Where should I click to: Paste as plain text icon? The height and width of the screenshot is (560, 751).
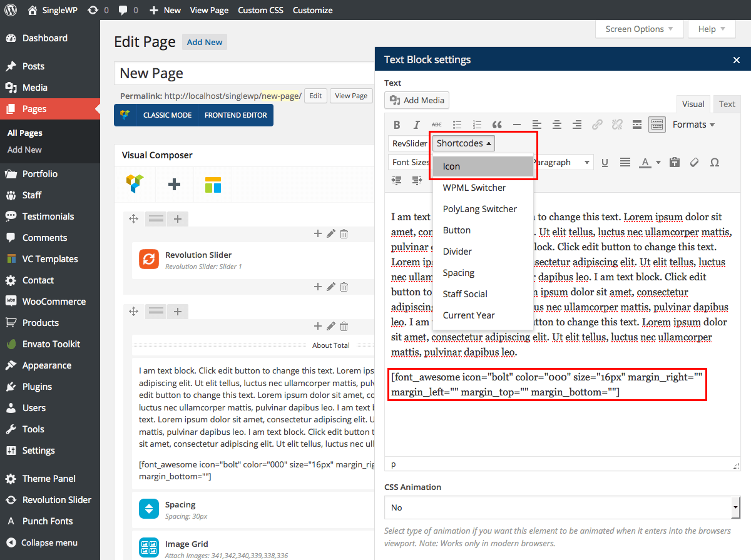674,162
